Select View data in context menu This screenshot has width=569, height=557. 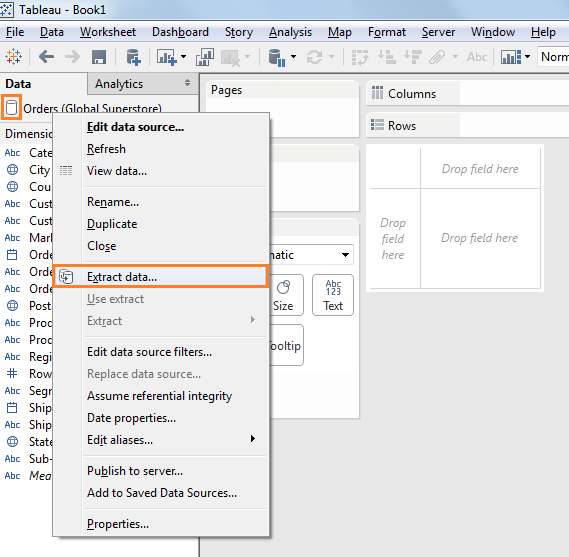161,171
